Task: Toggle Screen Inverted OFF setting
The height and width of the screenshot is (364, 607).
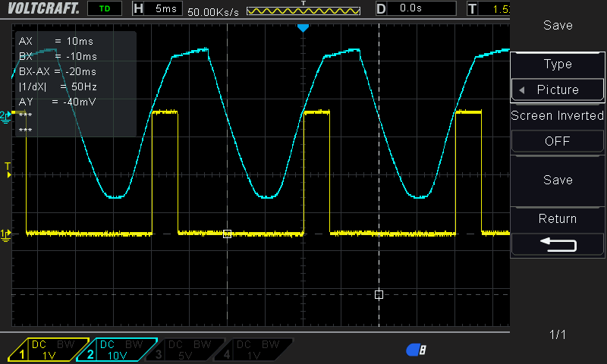Action: (558, 141)
